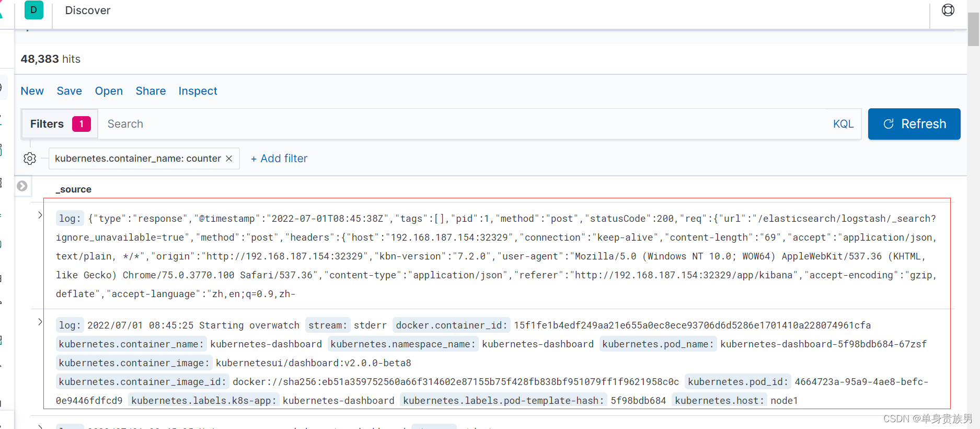Click the kubernetes.namespace_name: field label
Viewport: 980px width, 429px height.
(403, 344)
